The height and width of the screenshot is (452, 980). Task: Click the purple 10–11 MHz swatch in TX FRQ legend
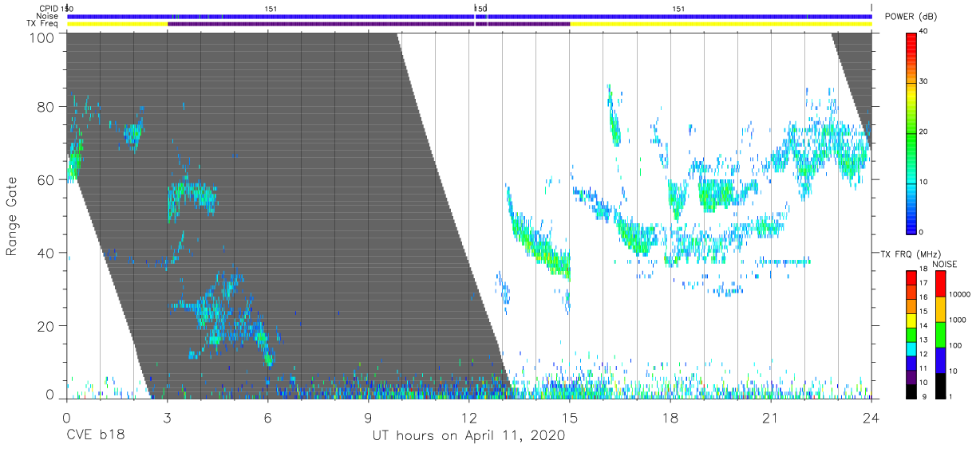pos(911,376)
